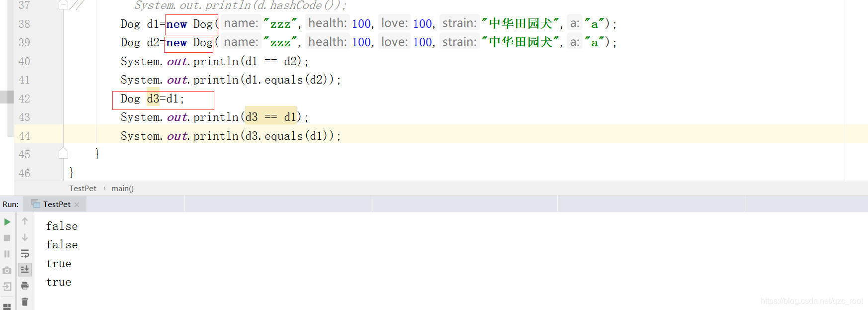Click first 'false' in console output

coord(62,226)
